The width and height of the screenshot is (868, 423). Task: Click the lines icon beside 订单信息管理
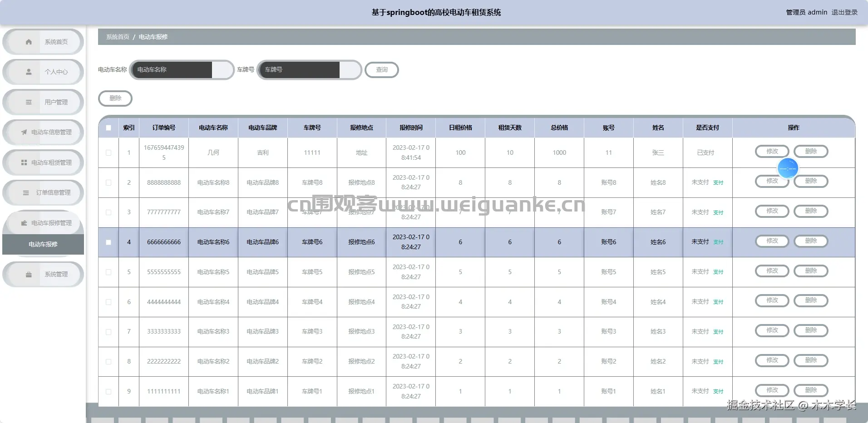(26, 192)
